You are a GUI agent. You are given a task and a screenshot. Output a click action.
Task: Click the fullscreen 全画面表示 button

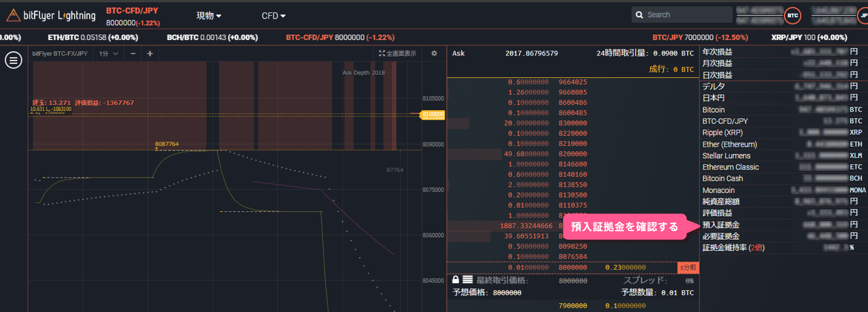tap(397, 53)
